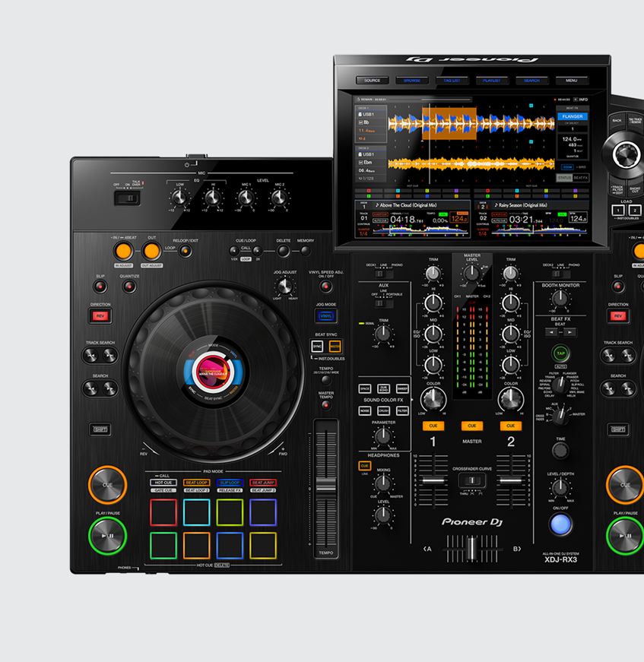Image resolution: width=644 pixels, height=662 pixels.
Task: Open the PLAYLIST tab on the touchscreen
Action: pyautogui.click(x=491, y=81)
